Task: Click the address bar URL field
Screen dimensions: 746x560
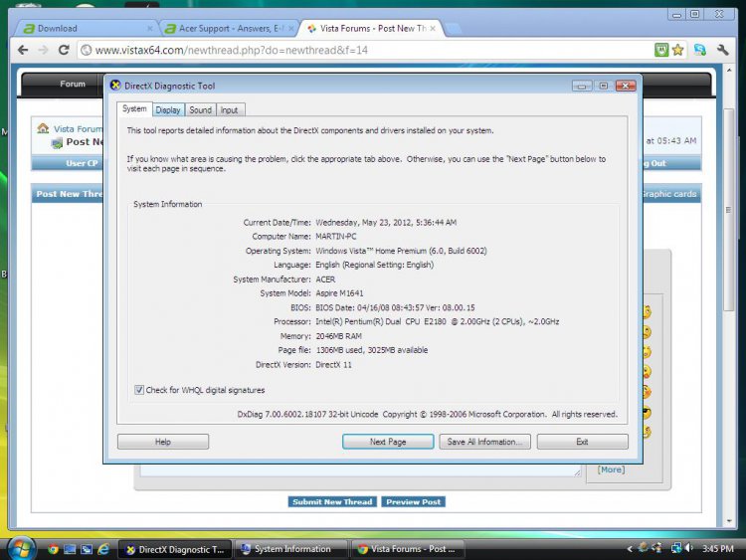Action: 364,50
